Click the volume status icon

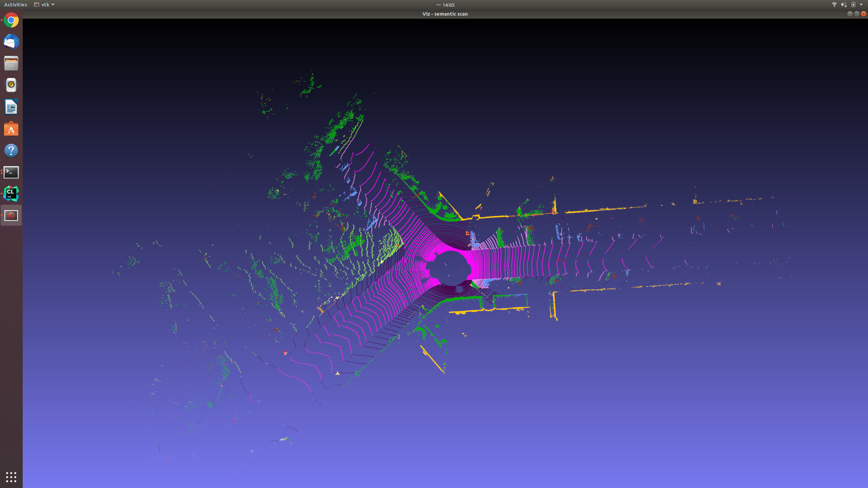[x=844, y=5]
